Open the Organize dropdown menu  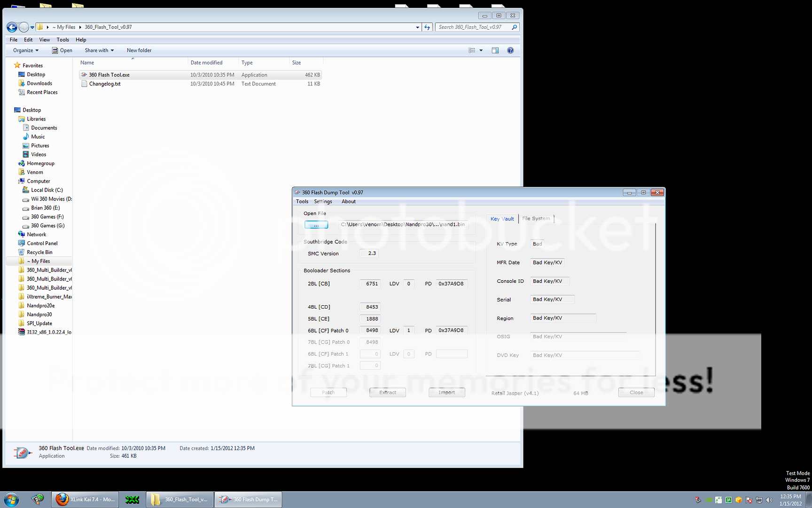(x=26, y=50)
